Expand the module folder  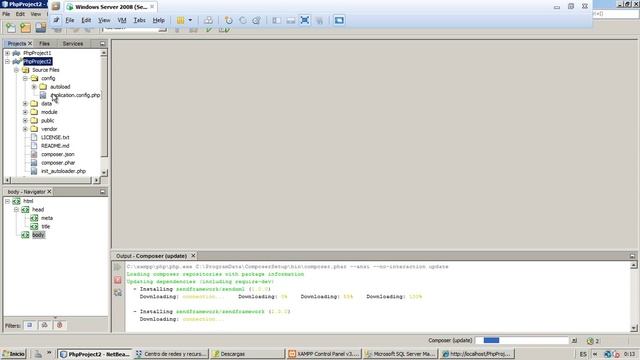[25, 112]
